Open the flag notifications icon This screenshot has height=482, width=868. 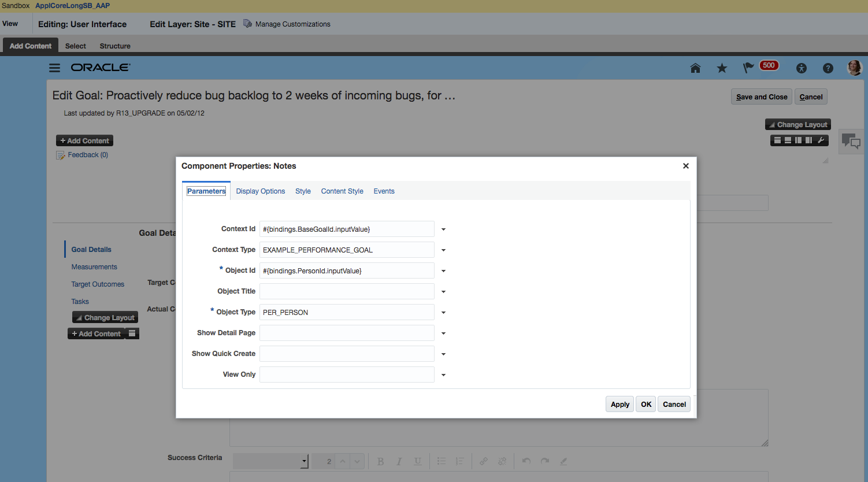point(748,68)
